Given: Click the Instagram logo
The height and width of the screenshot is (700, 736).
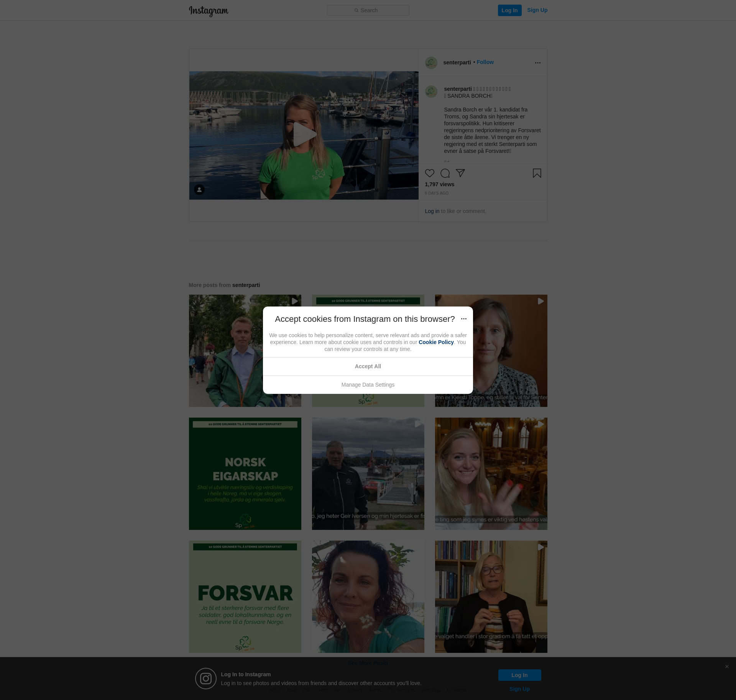Looking at the screenshot, I should tap(209, 11).
